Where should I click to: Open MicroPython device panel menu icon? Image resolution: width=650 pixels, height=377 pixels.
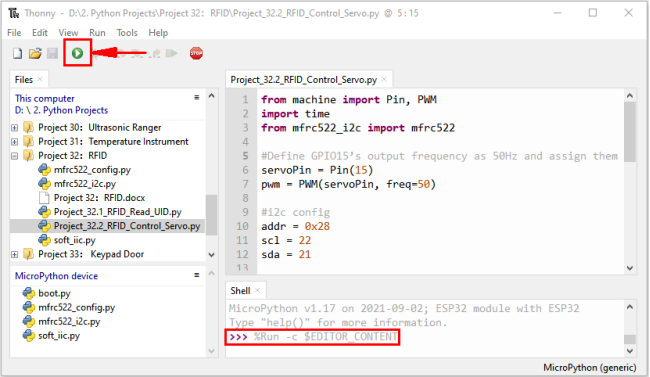(x=196, y=275)
